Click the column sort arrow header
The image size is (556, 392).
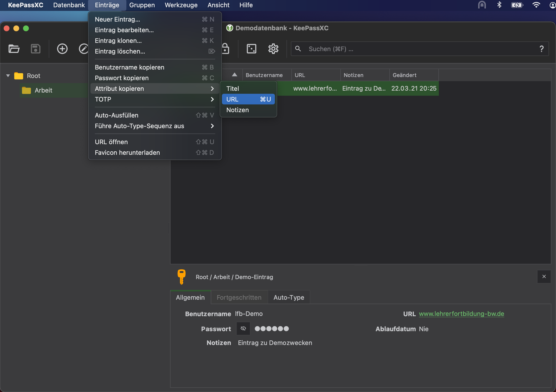234,75
